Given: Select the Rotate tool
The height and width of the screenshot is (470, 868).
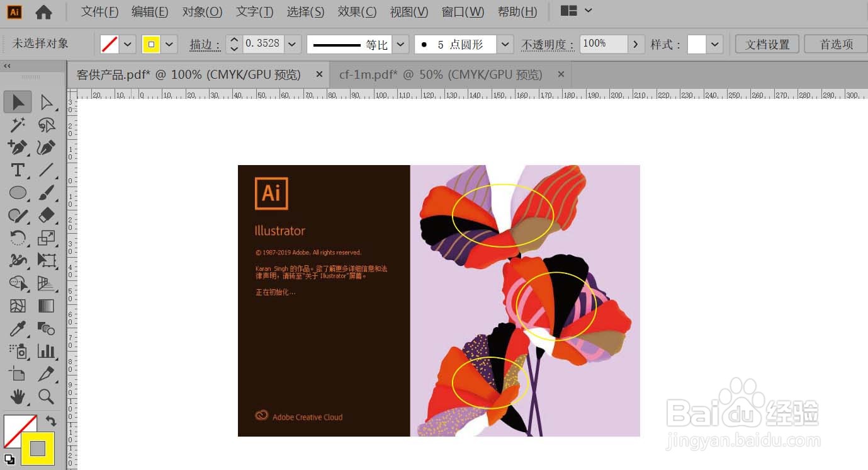Looking at the screenshot, I should 18,238.
